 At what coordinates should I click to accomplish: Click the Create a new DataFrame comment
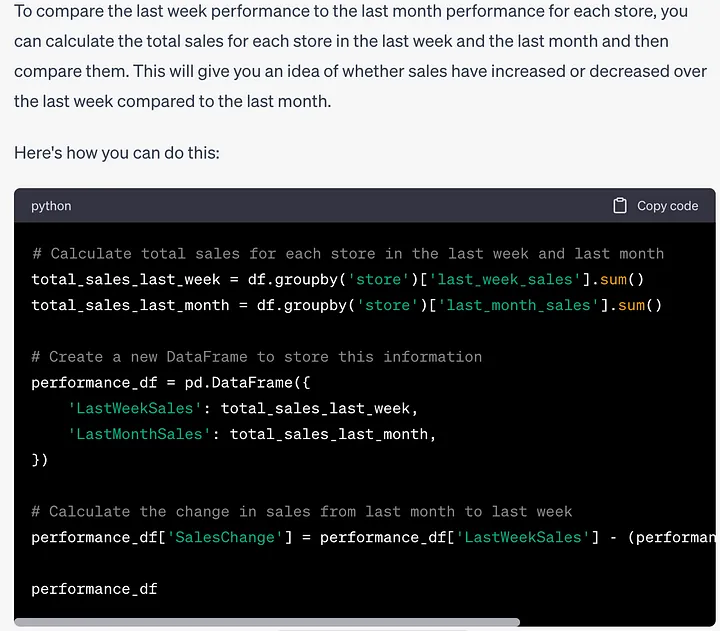click(x=257, y=357)
